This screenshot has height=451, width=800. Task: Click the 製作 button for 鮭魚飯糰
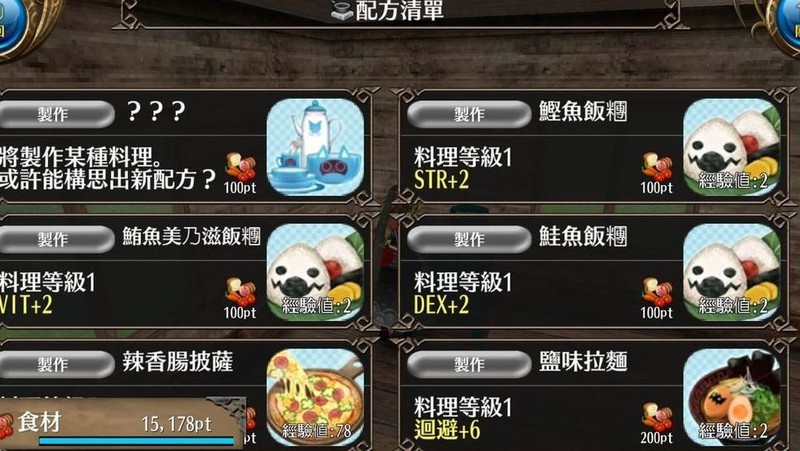pyautogui.click(x=469, y=239)
